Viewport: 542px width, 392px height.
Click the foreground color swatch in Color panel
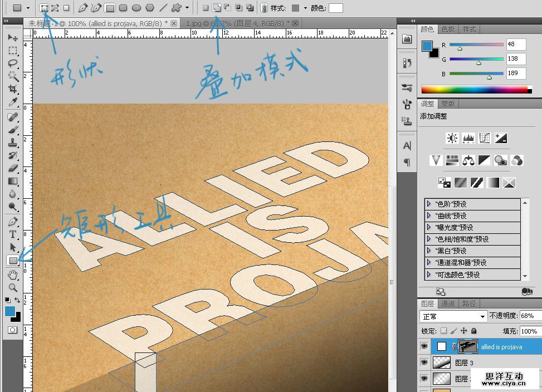coord(428,47)
